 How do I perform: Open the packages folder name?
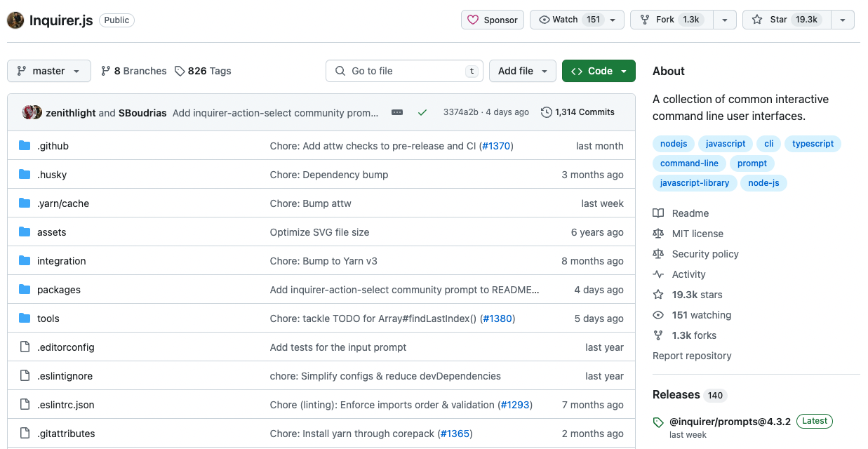[x=59, y=290]
